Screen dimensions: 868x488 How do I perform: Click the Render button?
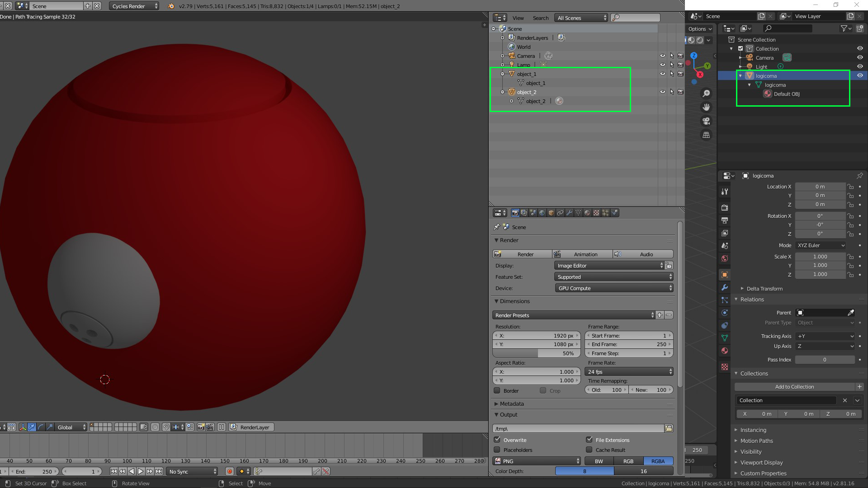[522, 254]
